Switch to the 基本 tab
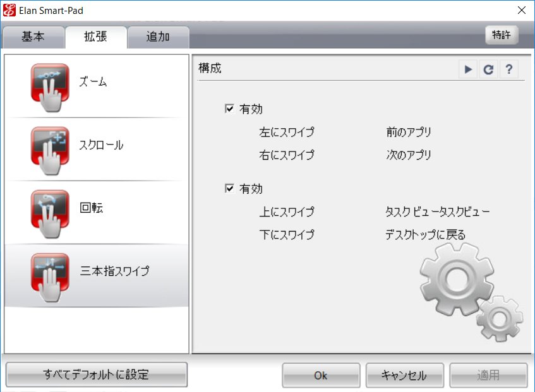Image resolution: width=535 pixels, height=392 pixels. [33, 37]
